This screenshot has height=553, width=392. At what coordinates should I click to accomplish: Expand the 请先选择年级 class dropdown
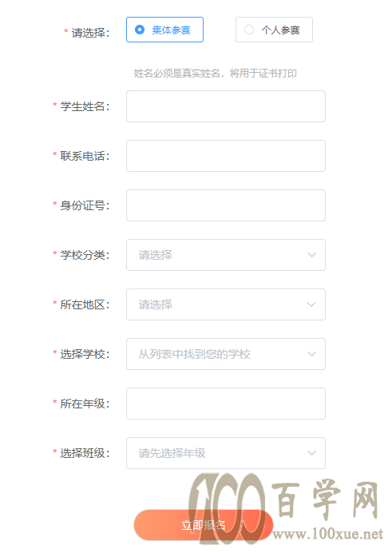[x=226, y=453]
